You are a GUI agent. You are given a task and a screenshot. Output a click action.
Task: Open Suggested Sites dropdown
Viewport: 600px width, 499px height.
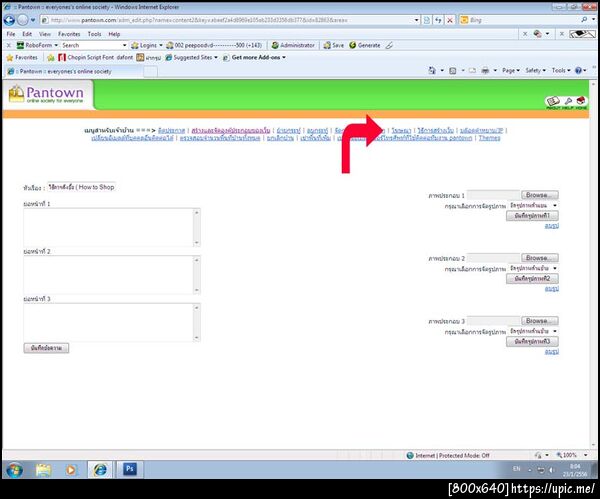pyautogui.click(x=191, y=57)
